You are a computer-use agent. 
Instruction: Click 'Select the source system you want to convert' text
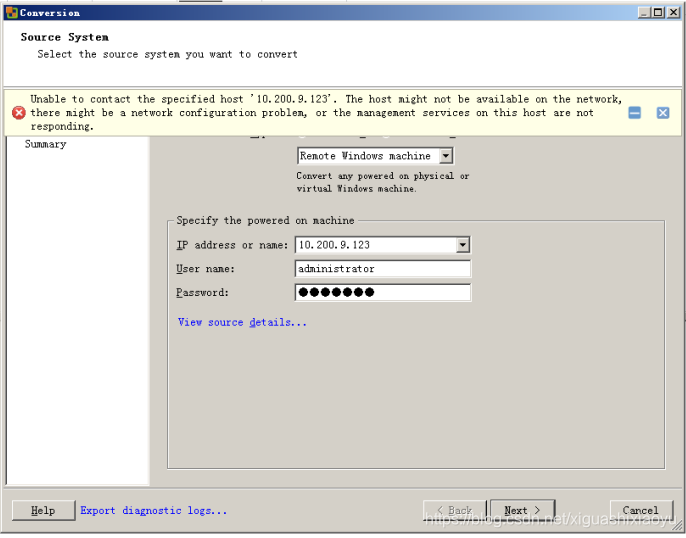167,55
